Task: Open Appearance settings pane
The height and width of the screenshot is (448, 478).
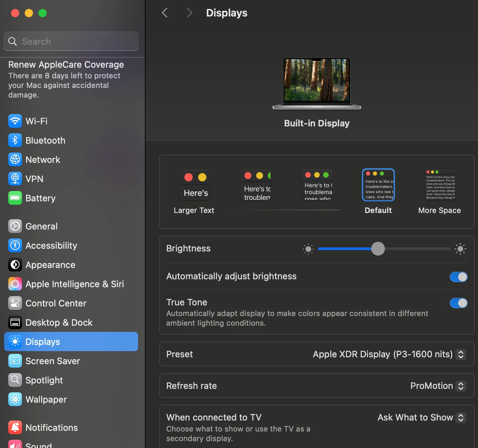Action: [x=71, y=265]
